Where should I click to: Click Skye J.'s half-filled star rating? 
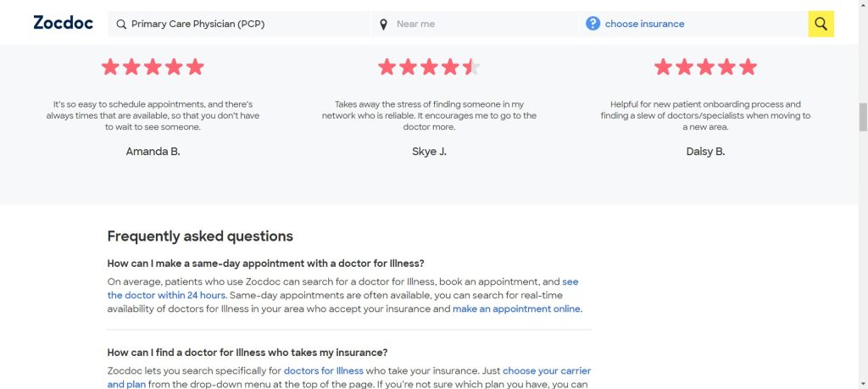(x=429, y=66)
